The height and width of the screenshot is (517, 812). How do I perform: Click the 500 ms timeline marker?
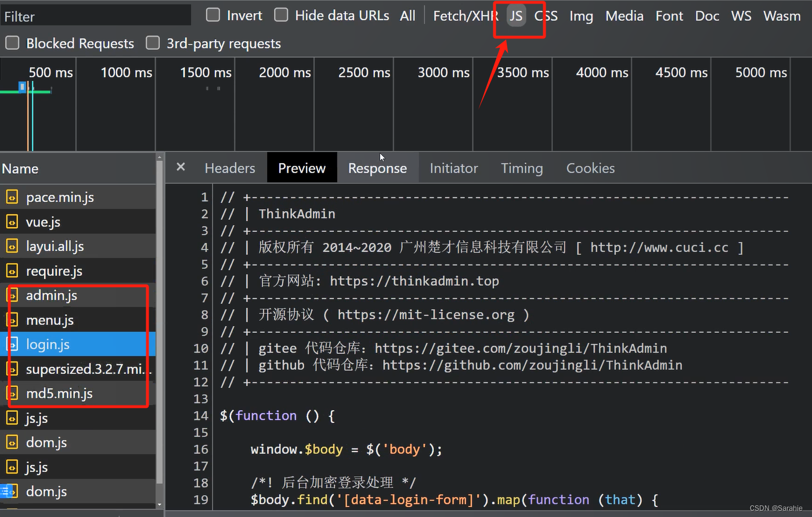[x=50, y=73]
